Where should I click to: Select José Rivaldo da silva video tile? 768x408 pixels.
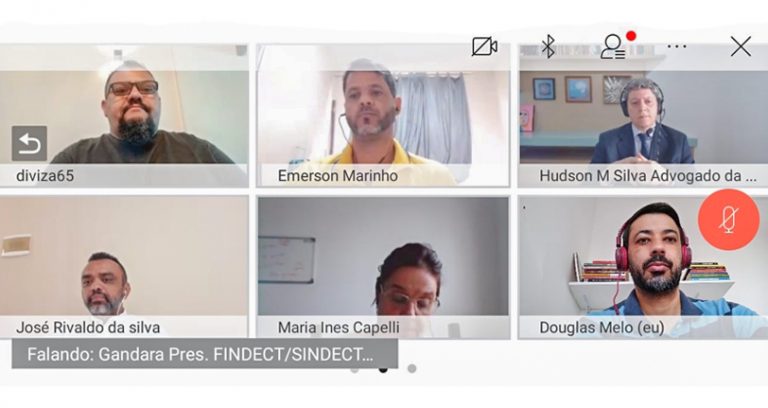coord(124,267)
